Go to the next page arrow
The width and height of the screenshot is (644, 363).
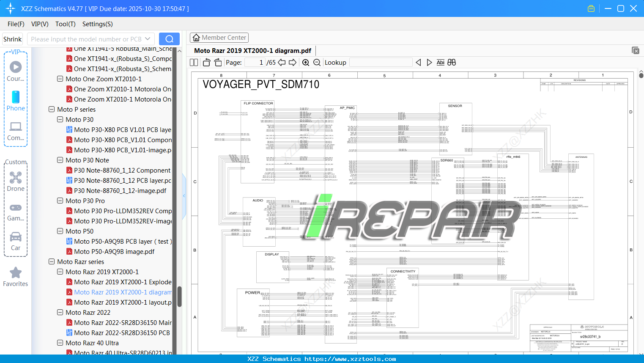293,62
